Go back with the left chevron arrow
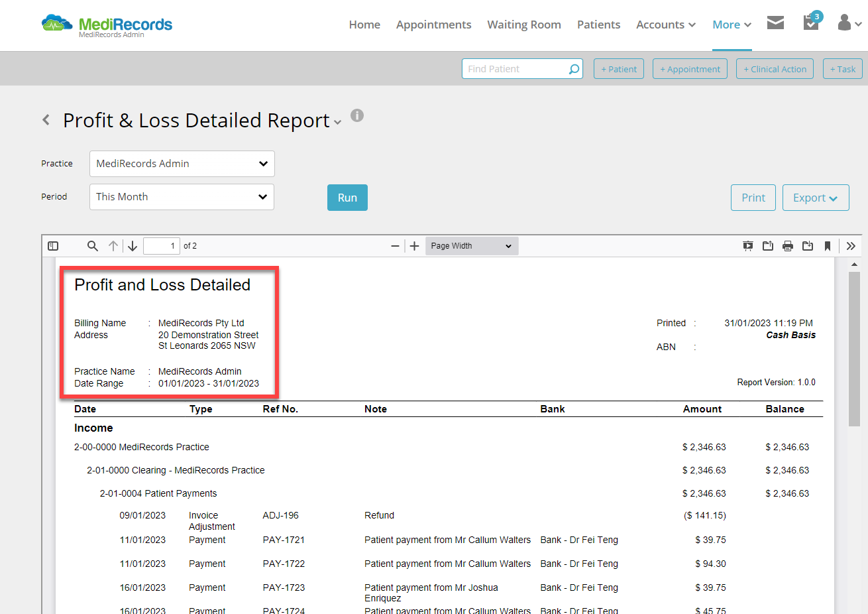868x614 pixels. click(x=46, y=120)
